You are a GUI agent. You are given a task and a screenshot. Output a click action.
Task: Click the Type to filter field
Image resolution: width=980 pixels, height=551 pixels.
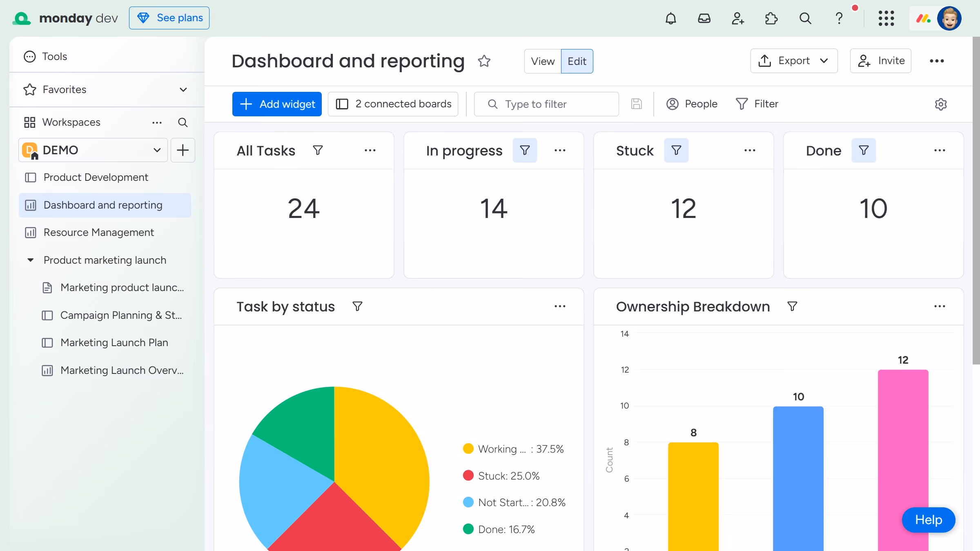546,104
